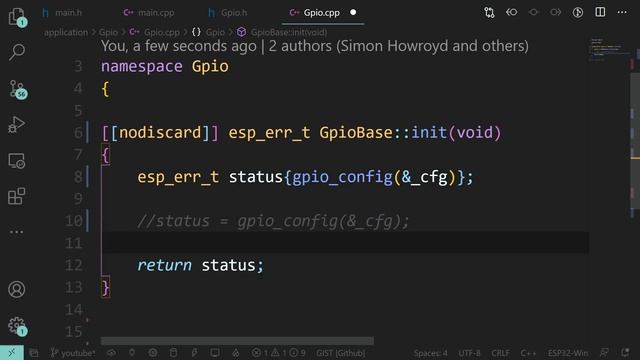640x360 pixels.
Task: Click the folder icon in the status bar
Action: pyautogui.click(x=34, y=353)
